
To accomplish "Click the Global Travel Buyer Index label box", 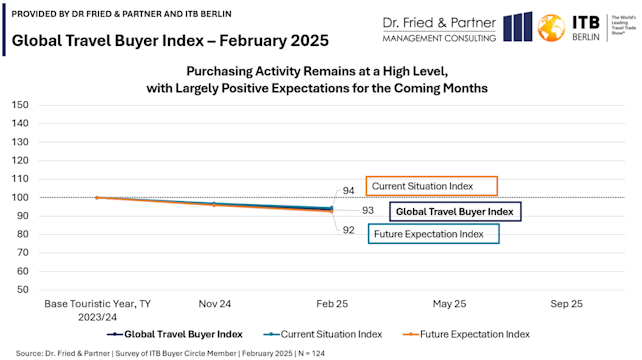I will 455,212.
